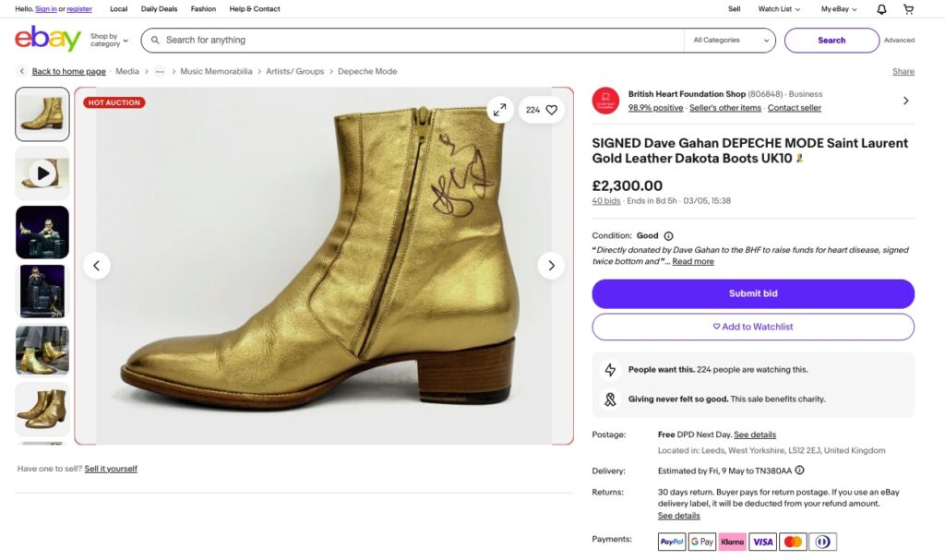Click the register link
945x560 pixels.
click(79, 9)
